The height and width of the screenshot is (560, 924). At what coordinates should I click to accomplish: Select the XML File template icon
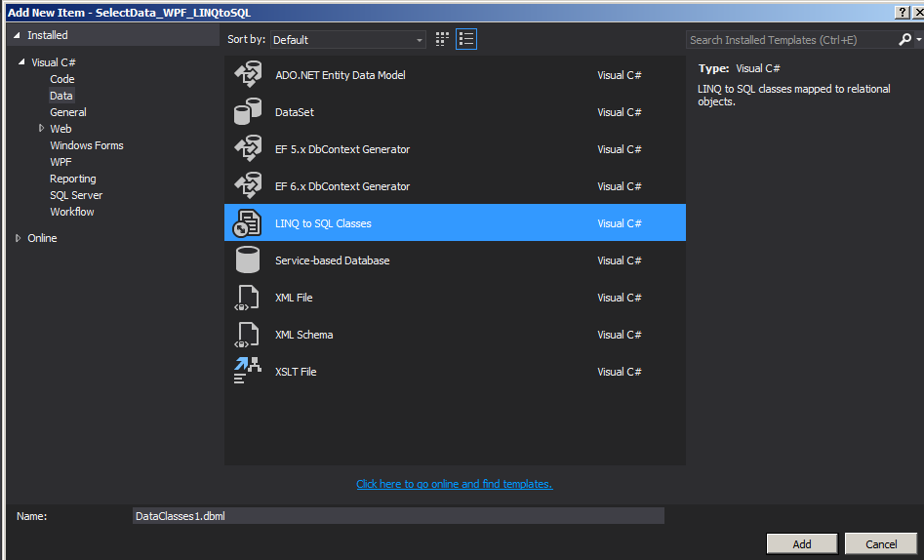pos(248,298)
